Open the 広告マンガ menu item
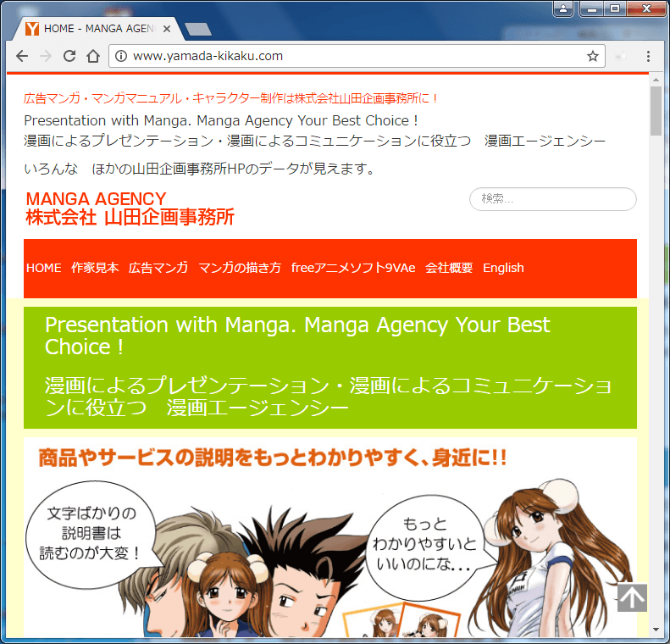The height and width of the screenshot is (644, 670). (158, 268)
